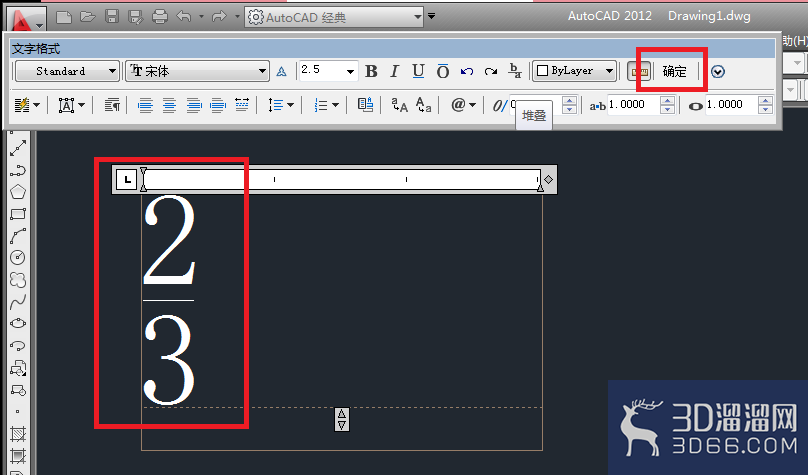Image resolution: width=808 pixels, height=475 pixels.
Task: Save the drawing with the Save icon
Action: point(112,17)
